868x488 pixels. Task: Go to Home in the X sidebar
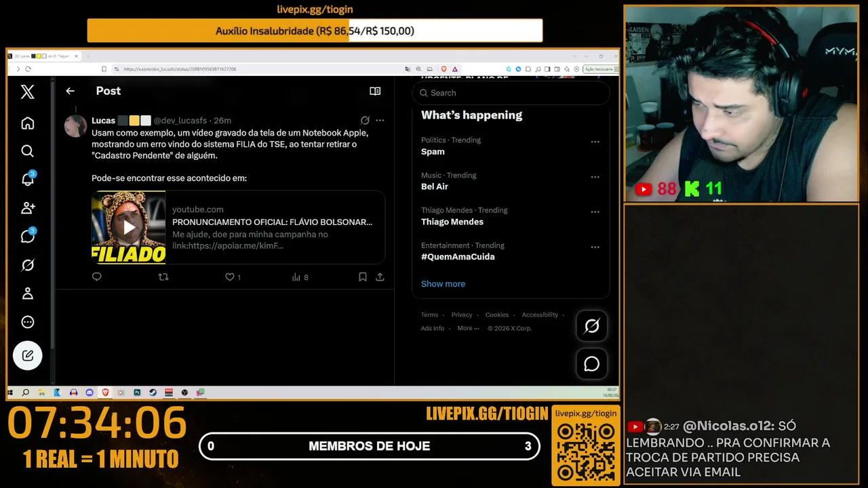pos(27,123)
